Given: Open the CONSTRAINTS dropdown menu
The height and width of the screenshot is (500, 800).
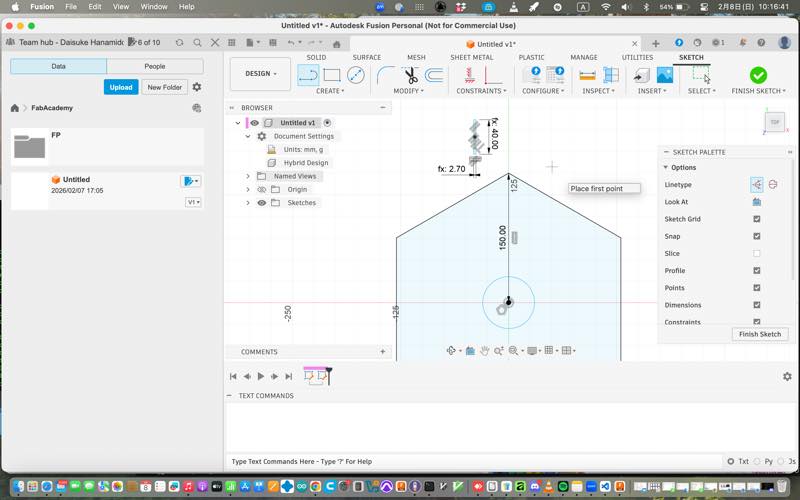Looking at the screenshot, I should click(481, 91).
